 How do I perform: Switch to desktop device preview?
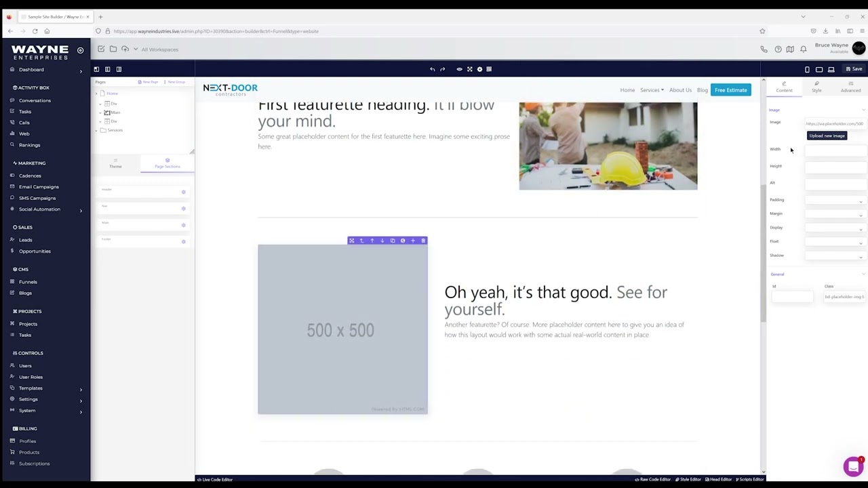831,69
